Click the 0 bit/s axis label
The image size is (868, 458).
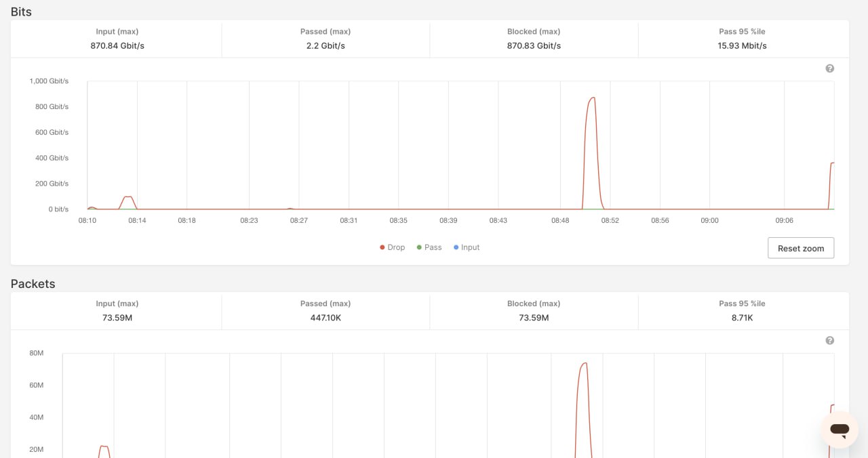pyautogui.click(x=58, y=209)
